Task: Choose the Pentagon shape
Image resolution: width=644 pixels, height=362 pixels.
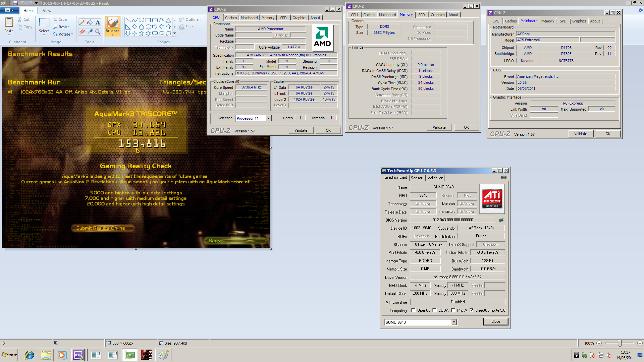Action: (141, 27)
